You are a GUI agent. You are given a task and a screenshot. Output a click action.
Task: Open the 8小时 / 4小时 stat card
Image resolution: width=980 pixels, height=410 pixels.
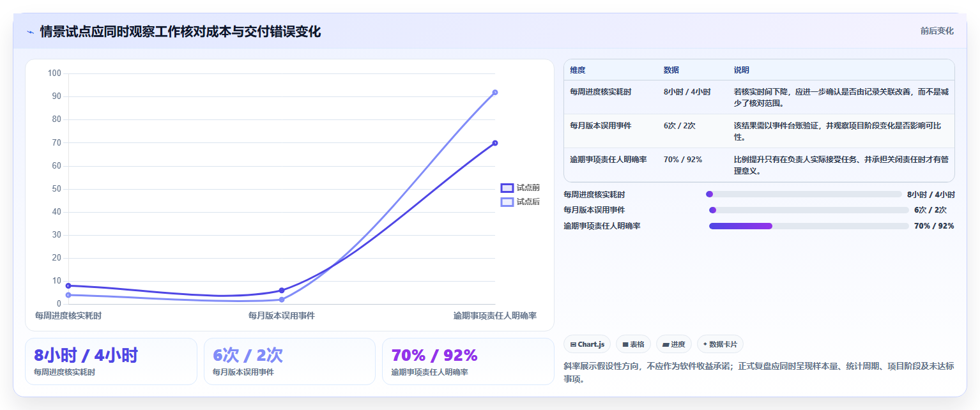[x=111, y=361]
